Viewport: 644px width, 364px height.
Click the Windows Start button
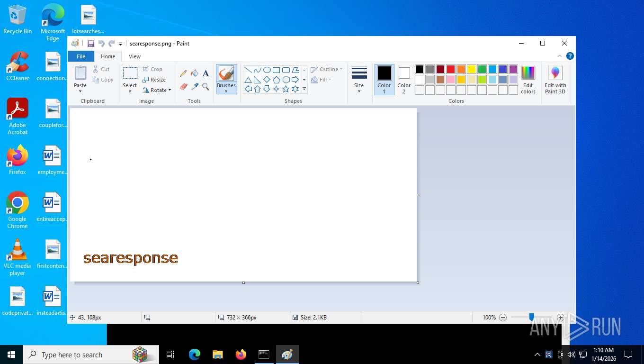[11, 355]
